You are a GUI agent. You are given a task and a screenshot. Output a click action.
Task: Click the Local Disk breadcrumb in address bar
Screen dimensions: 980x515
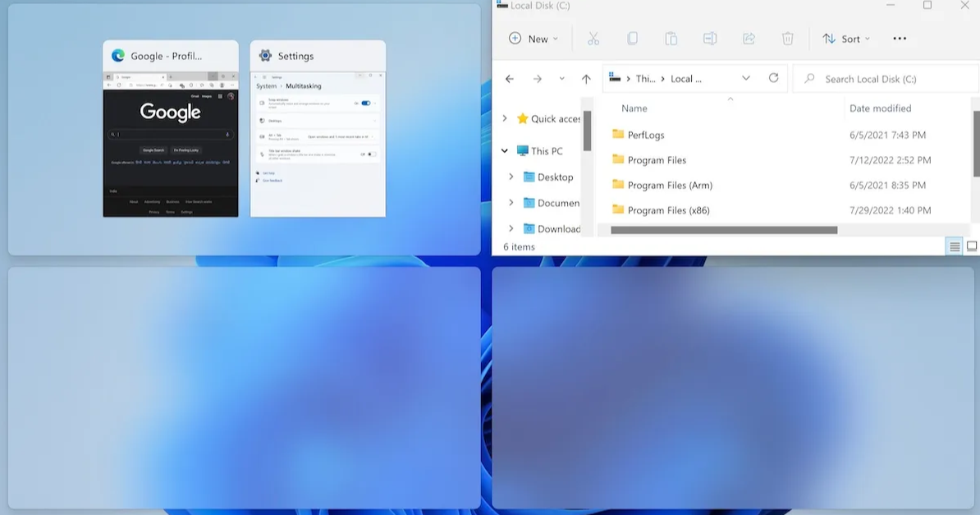pyautogui.click(x=685, y=79)
